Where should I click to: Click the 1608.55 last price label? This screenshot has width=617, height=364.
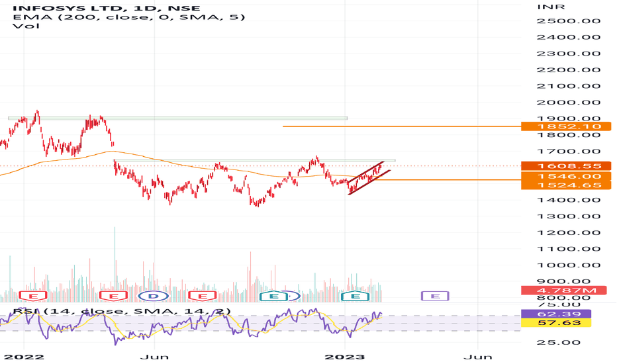click(x=566, y=166)
